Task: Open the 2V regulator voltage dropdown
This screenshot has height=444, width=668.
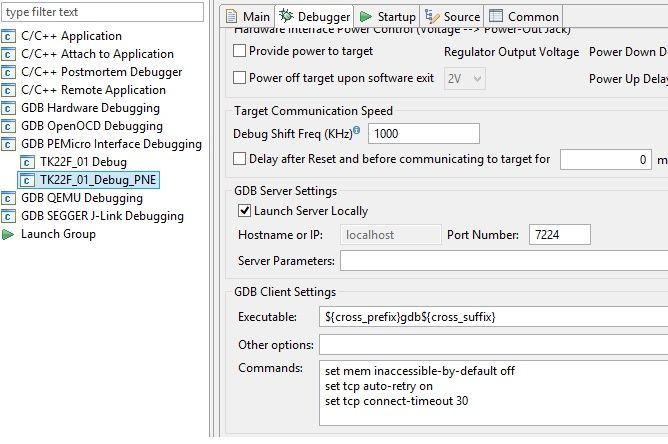Action: 465,78
